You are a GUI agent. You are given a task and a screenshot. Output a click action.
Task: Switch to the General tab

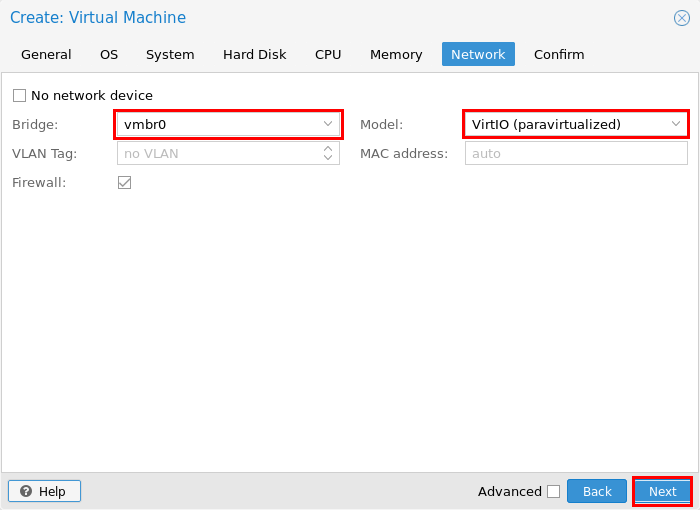[x=46, y=54]
